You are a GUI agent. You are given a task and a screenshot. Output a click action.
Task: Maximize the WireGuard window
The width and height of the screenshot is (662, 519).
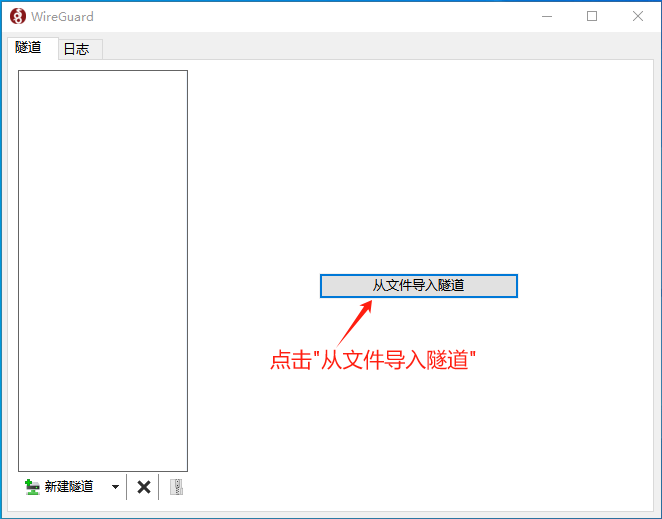point(592,16)
